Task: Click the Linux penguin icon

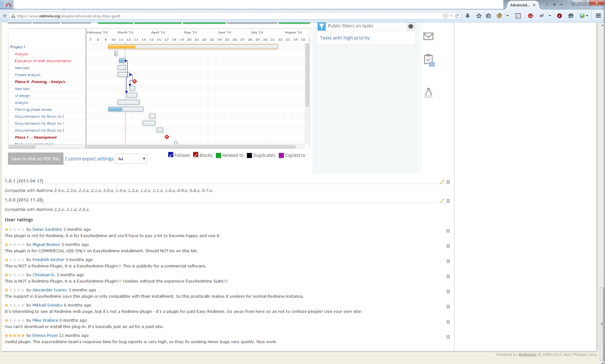Action: pyautogui.click(x=428, y=93)
